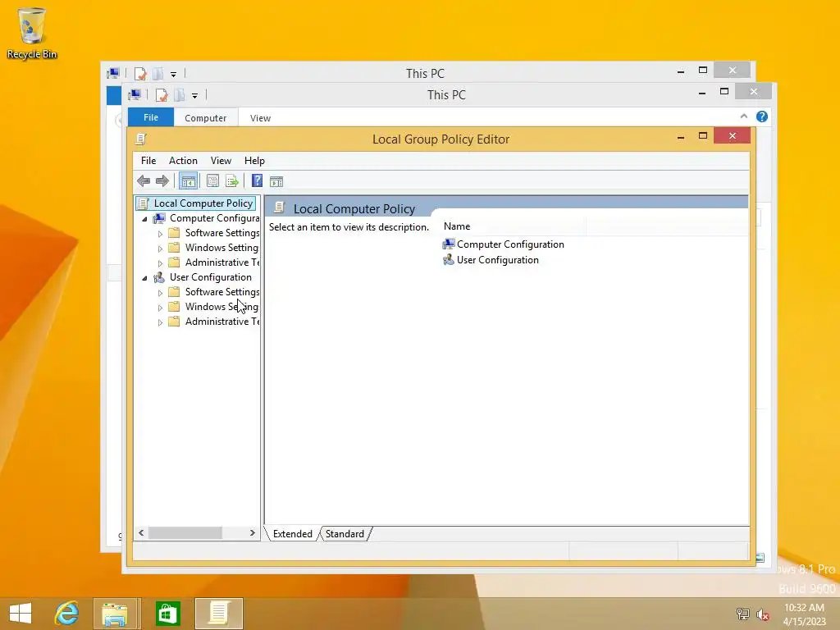The height and width of the screenshot is (630, 840).
Task: Click the tree pane scroll right arrow
Action: (x=253, y=533)
